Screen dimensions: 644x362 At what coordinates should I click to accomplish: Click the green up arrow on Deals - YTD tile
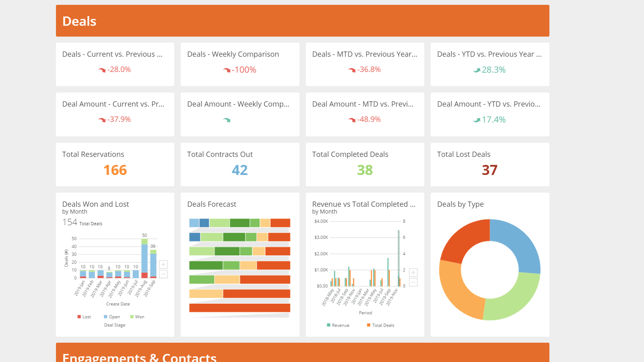click(476, 69)
